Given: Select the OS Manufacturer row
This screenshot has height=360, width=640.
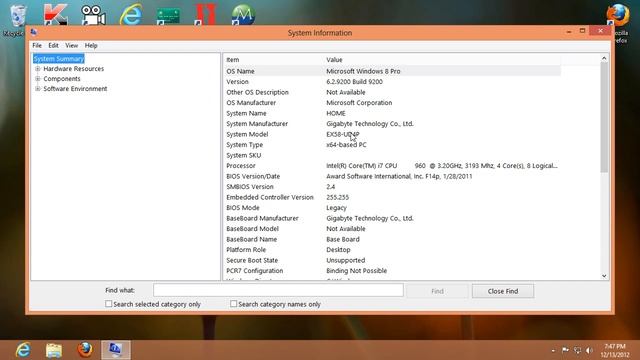Looking at the screenshot, I should pos(392,102).
